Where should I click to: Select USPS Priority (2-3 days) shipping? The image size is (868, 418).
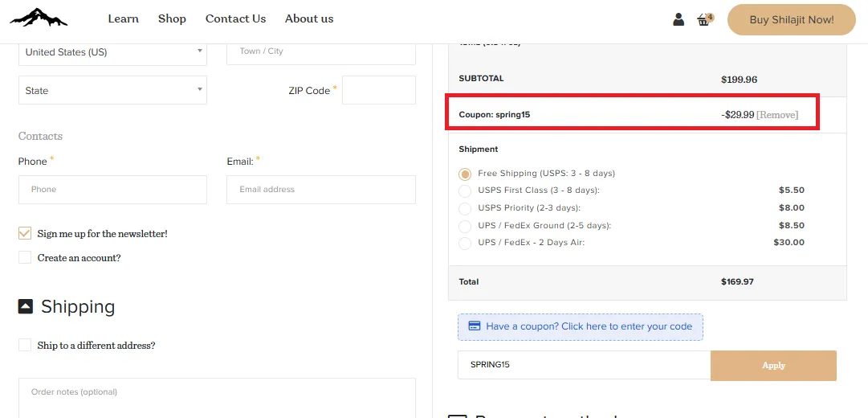(x=465, y=208)
